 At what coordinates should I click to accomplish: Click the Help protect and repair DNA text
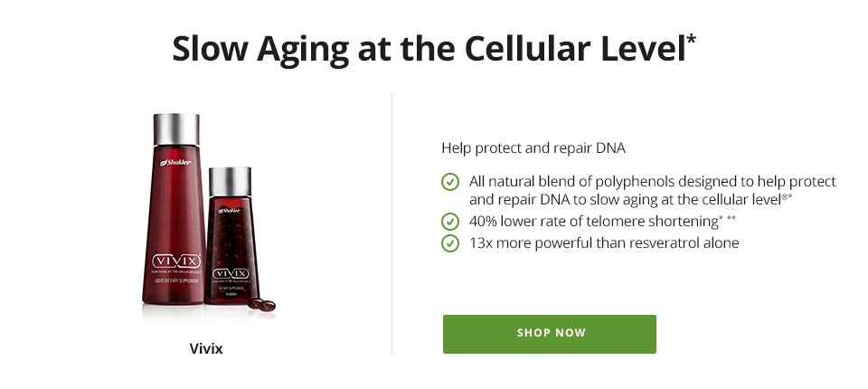tap(533, 148)
